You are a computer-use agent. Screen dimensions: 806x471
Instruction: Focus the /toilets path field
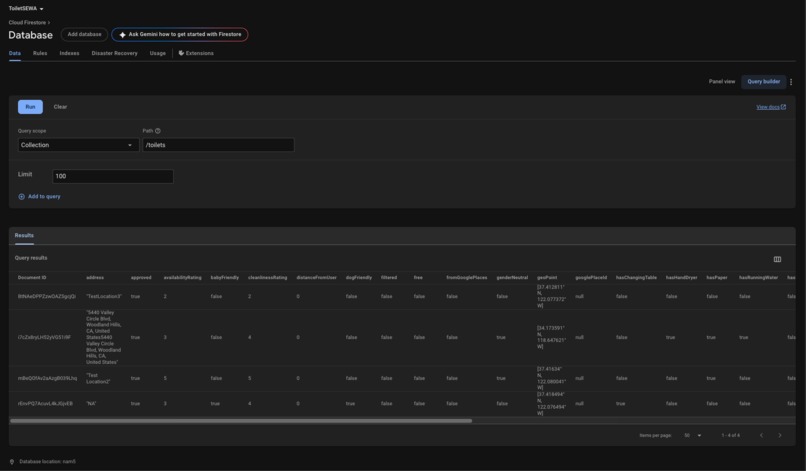(218, 145)
